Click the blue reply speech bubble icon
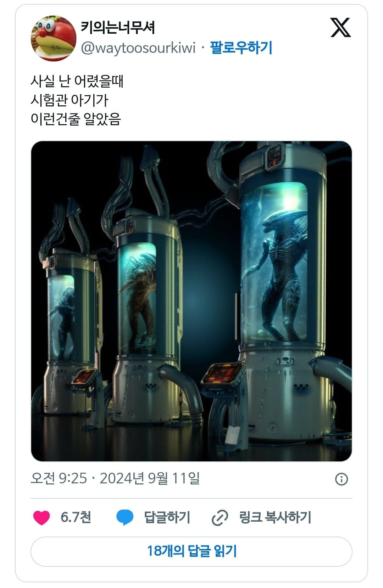Viewport: 383px width, 588px height. 125,517
